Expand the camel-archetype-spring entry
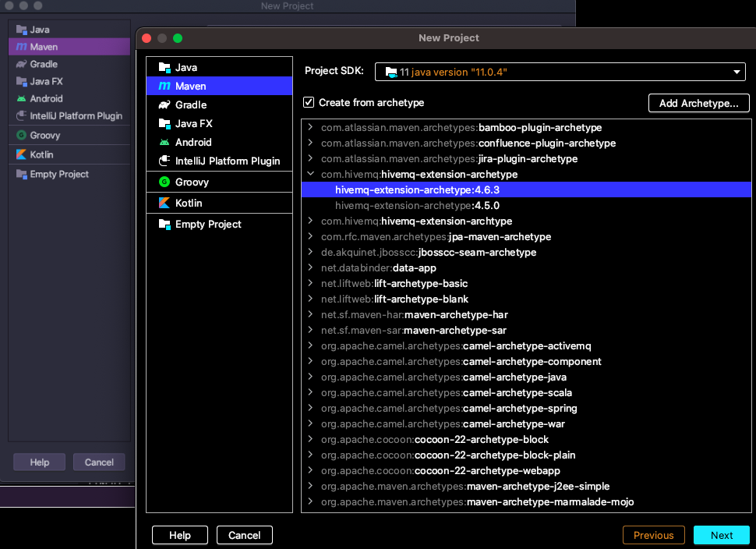 (x=311, y=409)
